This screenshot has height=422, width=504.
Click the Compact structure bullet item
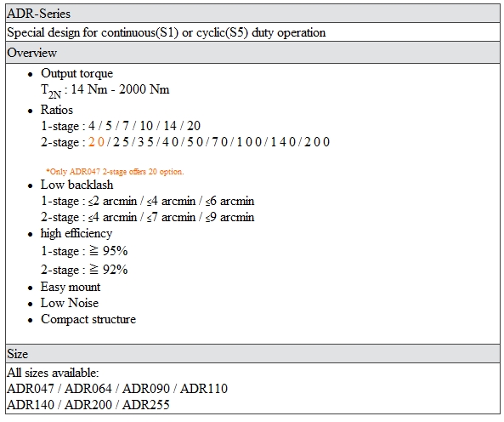pos(88,319)
